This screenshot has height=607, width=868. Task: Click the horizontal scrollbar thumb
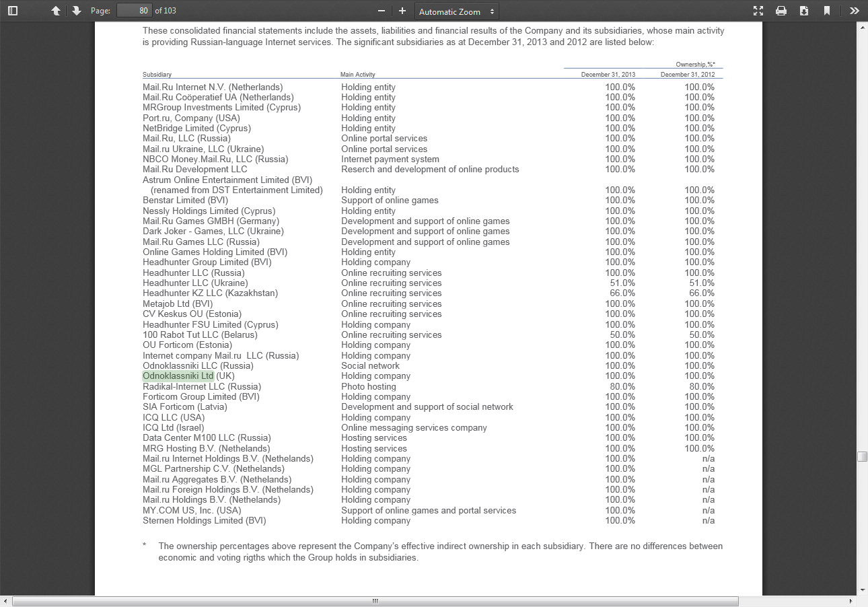tap(375, 602)
